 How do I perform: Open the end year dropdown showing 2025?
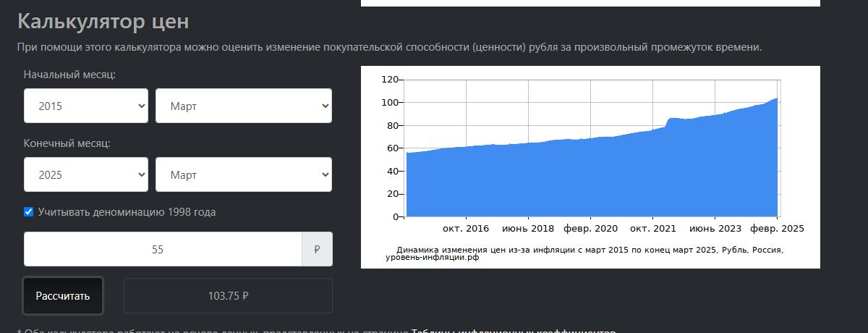(85, 174)
